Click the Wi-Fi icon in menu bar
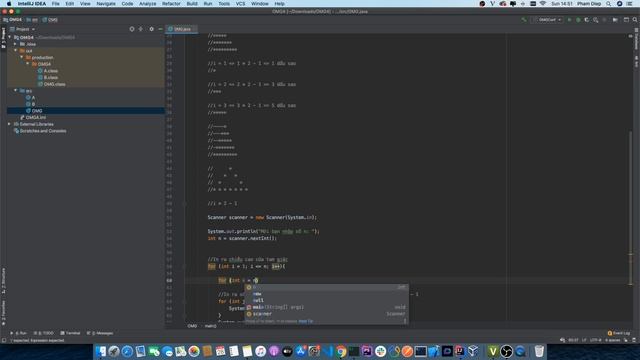 (543, 4)
